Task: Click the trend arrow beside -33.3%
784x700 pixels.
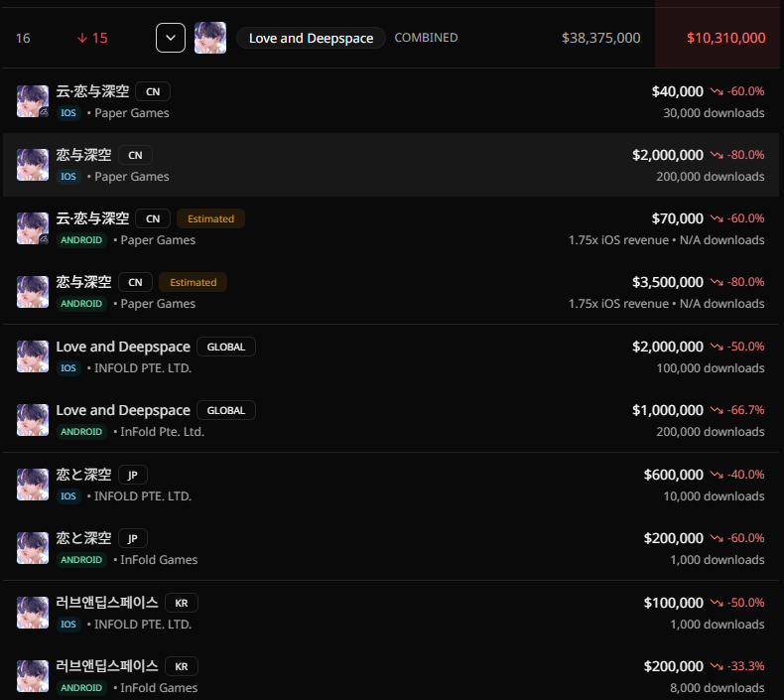Action: point(717,666)
